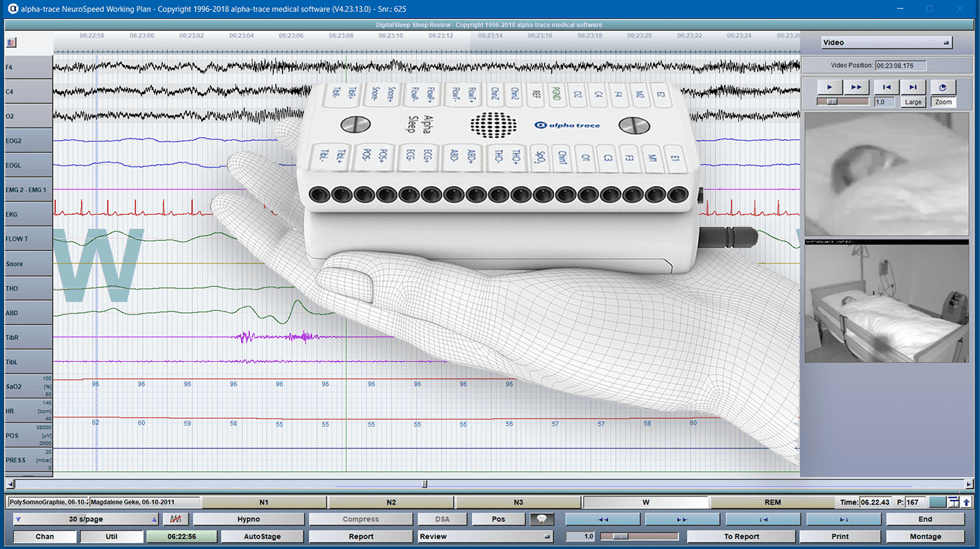Select the ABD channel label

coord(28,313)
